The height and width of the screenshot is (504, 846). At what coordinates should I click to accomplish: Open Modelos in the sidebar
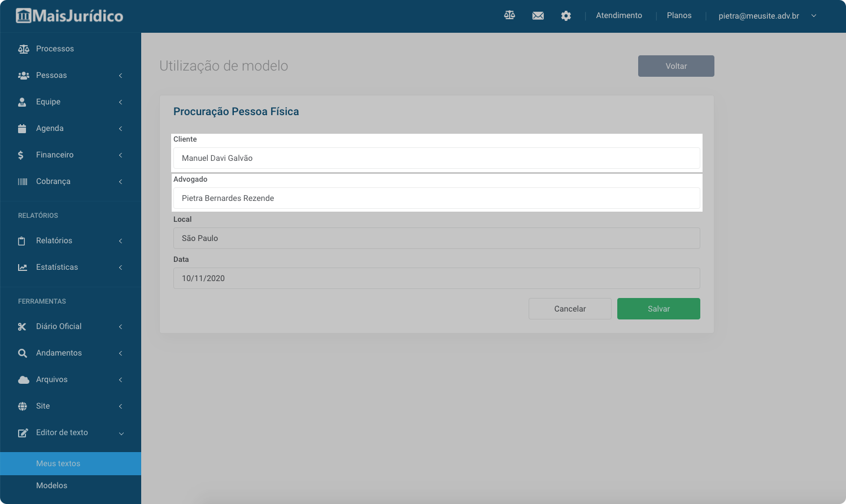(x=51, y=485)
